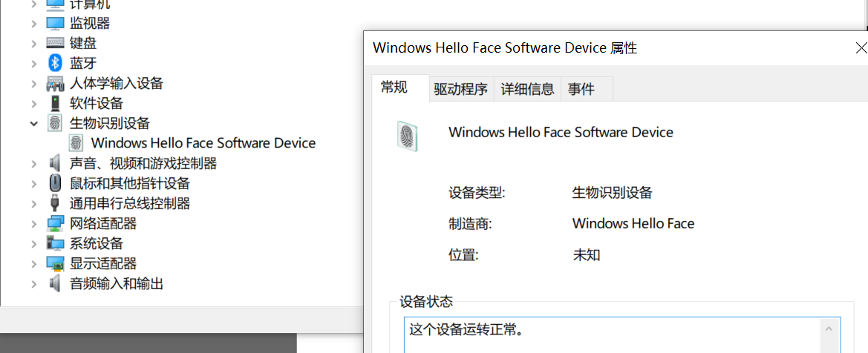Image resolution: width=868 pixels, height=353 pixels.
Task: Click the system device icon beside 系统设备
Action: [55, 243]
